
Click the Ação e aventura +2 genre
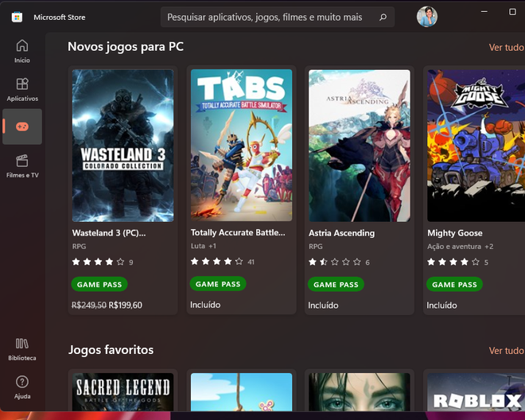click(460, 247)
